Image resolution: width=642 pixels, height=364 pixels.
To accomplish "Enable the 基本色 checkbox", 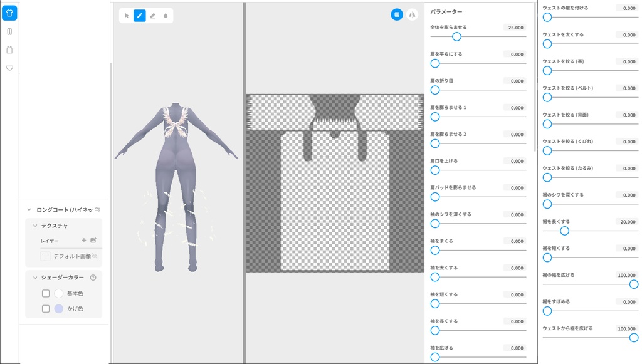I will click(x=46, y=293).
